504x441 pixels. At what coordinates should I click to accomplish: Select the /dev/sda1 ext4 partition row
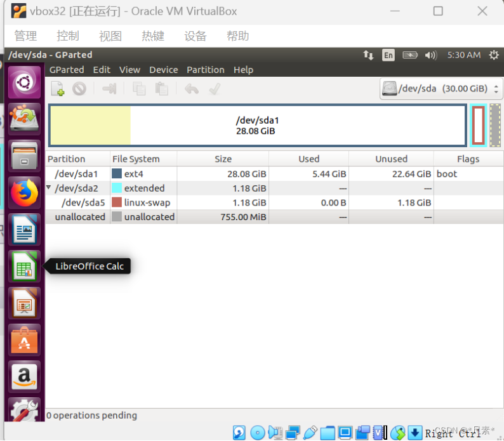click(274, 174)
